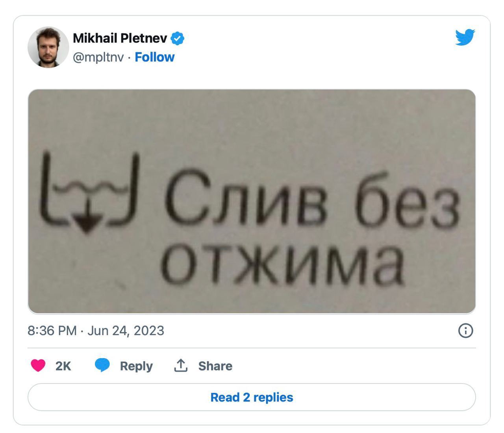Click the @mpltnv handle
Viewport: 504px width, 433px height.
point(98,57)
